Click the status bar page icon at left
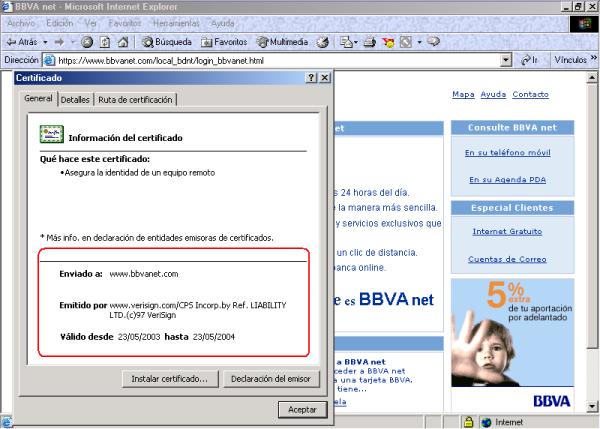Screen dimensions: 600x429 click(6, 422)
